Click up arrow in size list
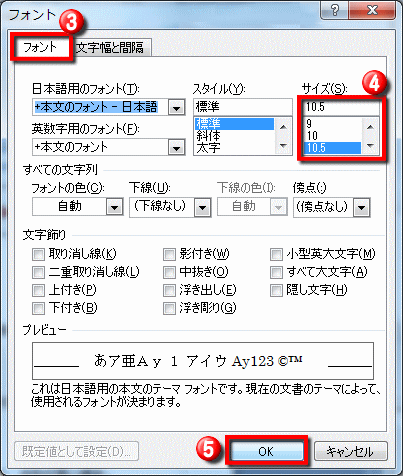403x476 pixels. coord(370,127)
